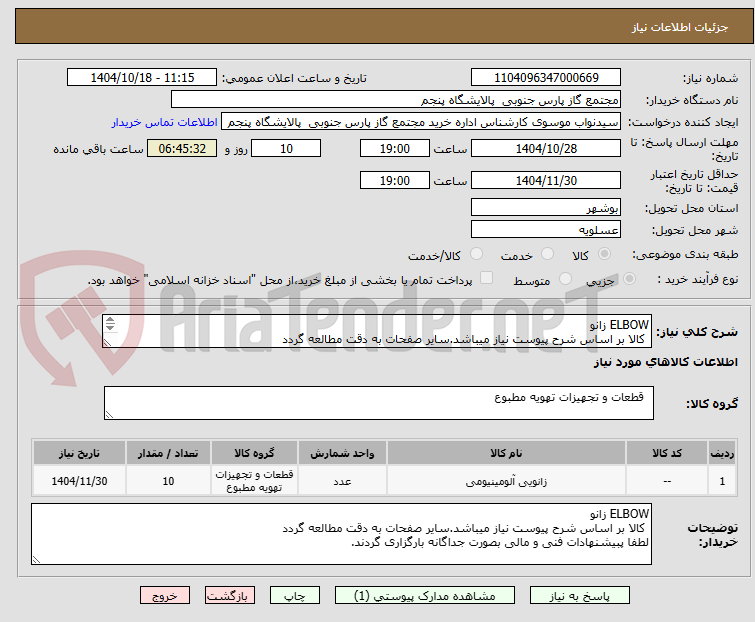Image resolution: width=755 pixels, height=622 pixels.
Task: Click the unit cell 'عدد'
Action: (x=342, y=481)
